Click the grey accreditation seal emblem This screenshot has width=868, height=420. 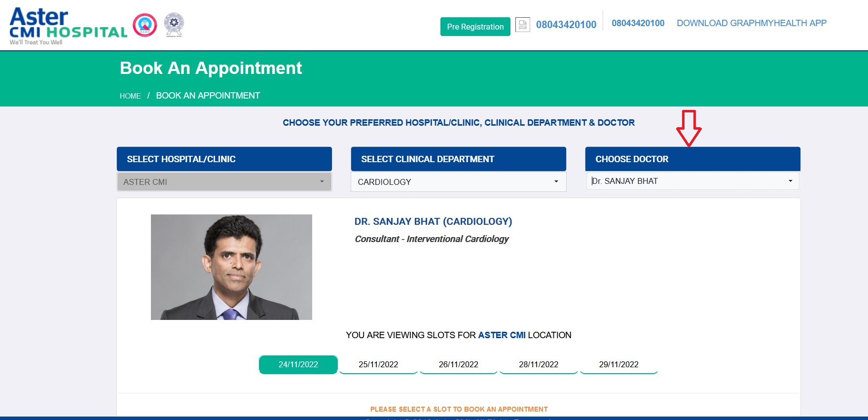tap(174, 25)
